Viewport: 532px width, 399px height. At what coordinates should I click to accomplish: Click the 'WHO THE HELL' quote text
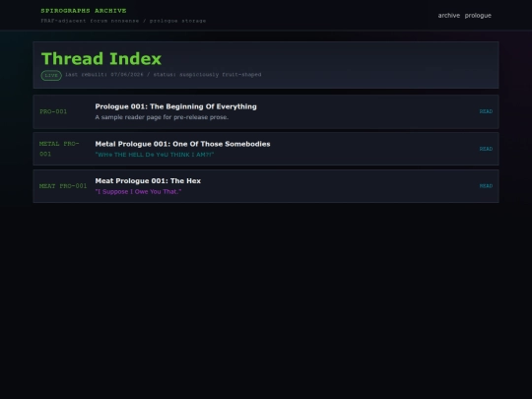coord(155,155)
